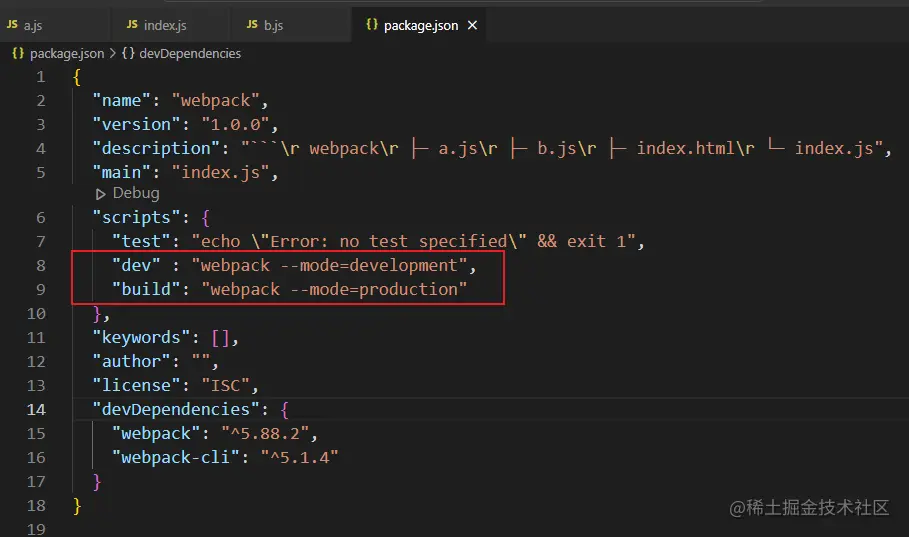This screenshot has width=909, height=537.
Task: Click the braces icon on package.json tab
Action: (x=372, y=24)
